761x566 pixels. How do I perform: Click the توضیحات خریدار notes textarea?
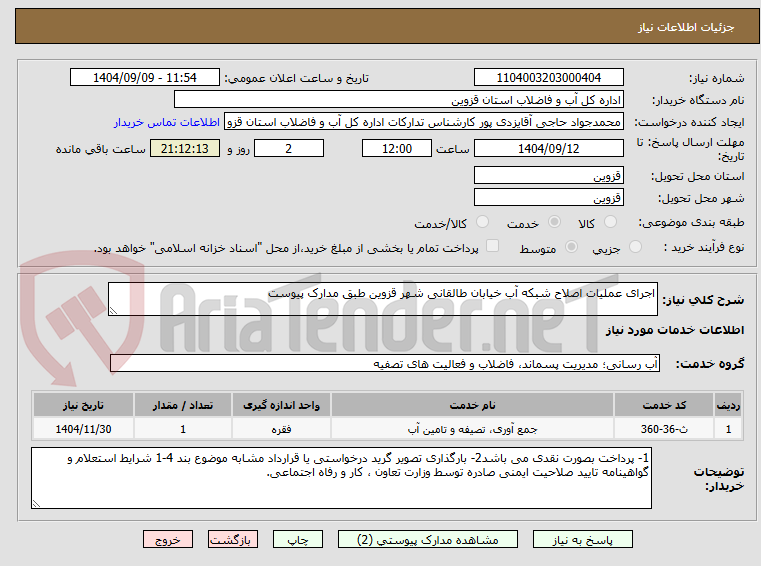341,478
